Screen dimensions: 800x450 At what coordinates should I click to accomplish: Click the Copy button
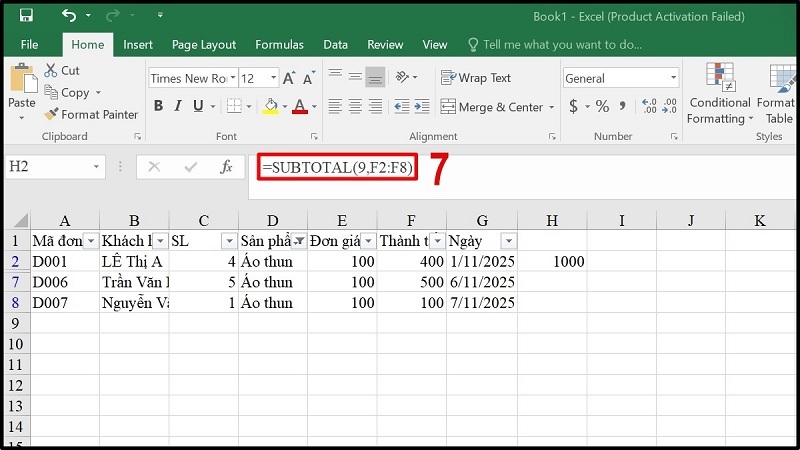67,92
